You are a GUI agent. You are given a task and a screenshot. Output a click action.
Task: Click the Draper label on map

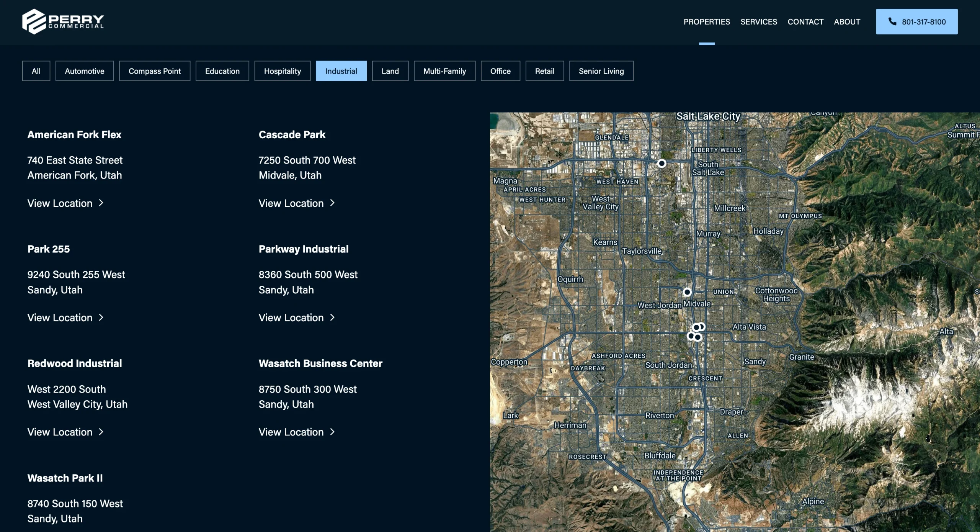click(x=731, y=412)
